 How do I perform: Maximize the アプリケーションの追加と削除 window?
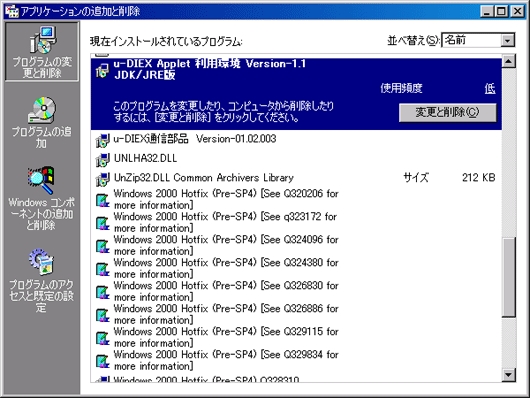(x=501, y=11)
